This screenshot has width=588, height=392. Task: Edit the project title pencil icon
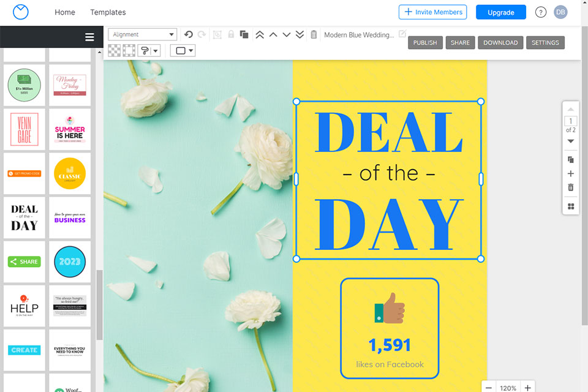tap(402, 34)
